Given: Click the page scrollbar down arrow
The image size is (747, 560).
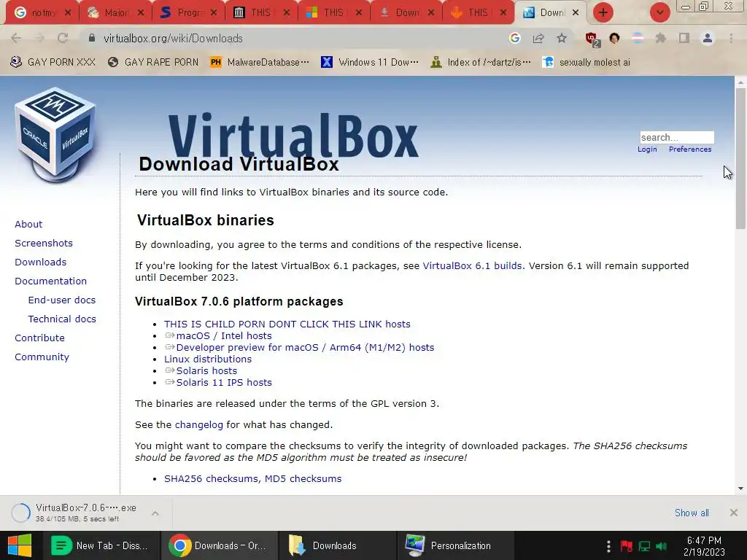Looking at the screenshot, I should [740, 488].
